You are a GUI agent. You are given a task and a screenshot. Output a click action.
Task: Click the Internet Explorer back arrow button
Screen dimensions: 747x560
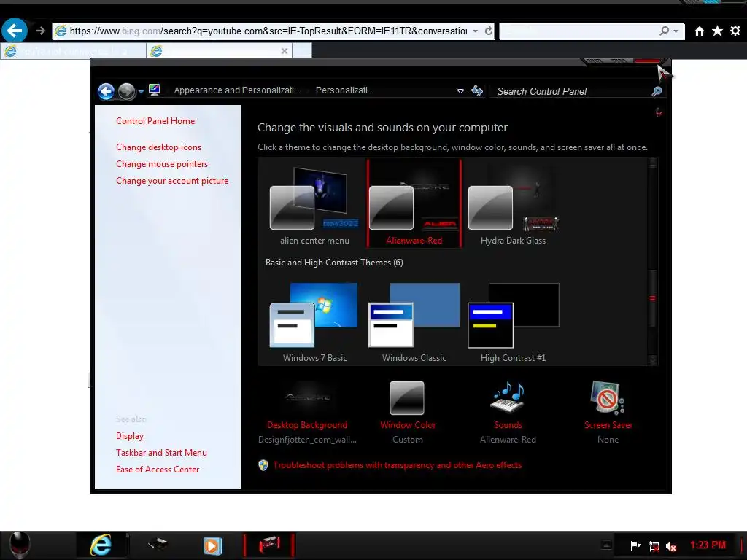15,31
